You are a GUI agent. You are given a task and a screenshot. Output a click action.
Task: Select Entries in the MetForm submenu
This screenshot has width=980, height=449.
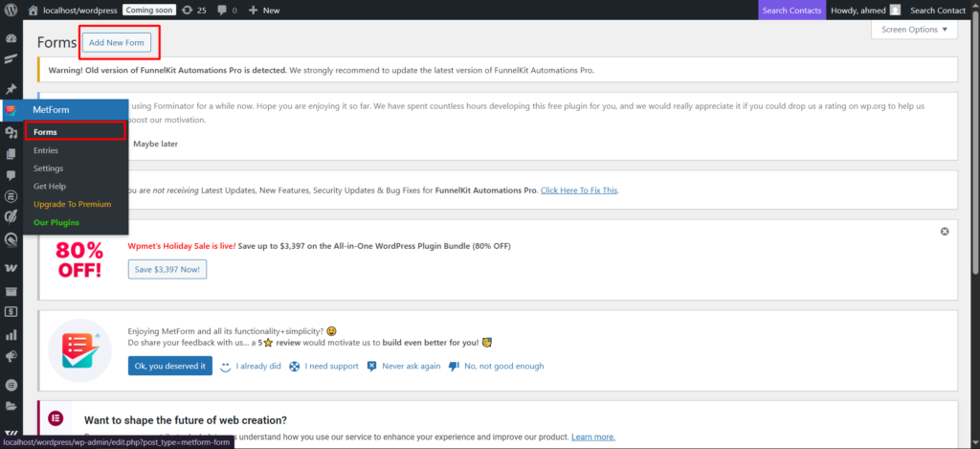click(x=46, y=150)
